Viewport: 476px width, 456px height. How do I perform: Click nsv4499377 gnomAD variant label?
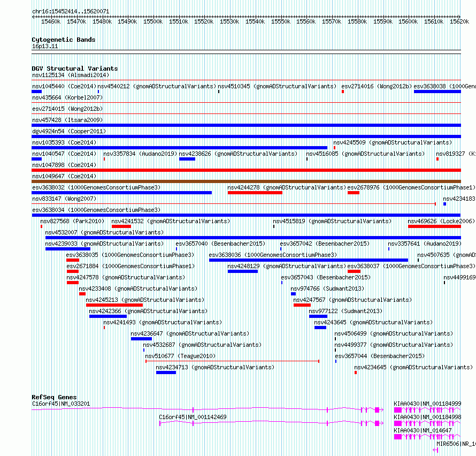[394, 345]
